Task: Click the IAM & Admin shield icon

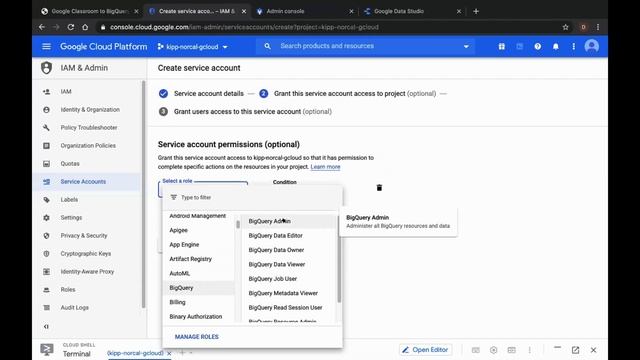Action: tap(47, 68)
